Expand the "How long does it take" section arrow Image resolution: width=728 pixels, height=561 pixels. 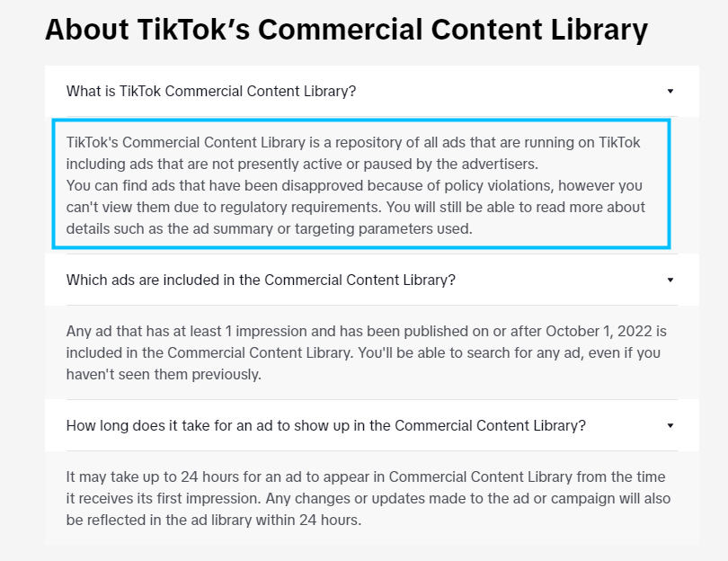pos(670,425)
